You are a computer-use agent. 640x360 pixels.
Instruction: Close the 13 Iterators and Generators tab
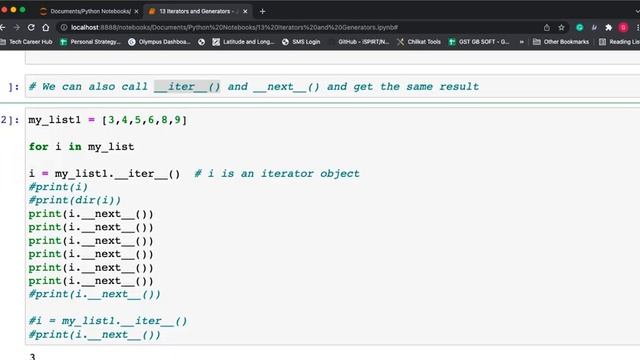245,11
